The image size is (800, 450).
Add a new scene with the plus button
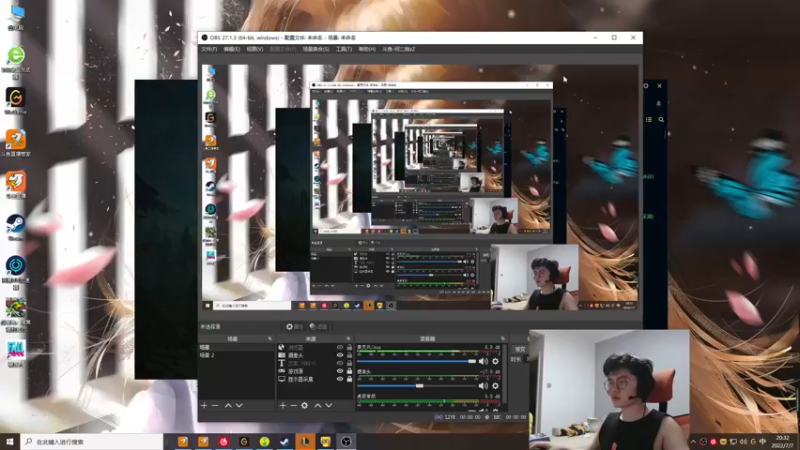204,406
